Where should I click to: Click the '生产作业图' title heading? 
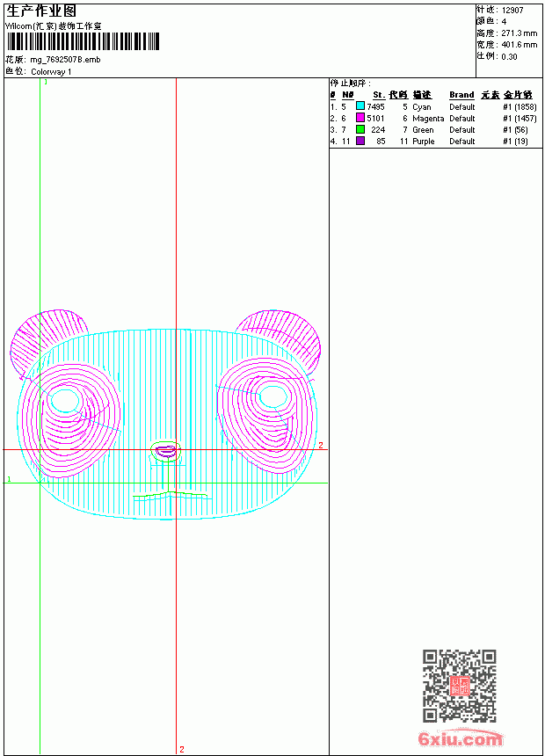click(x=41, y=11)
